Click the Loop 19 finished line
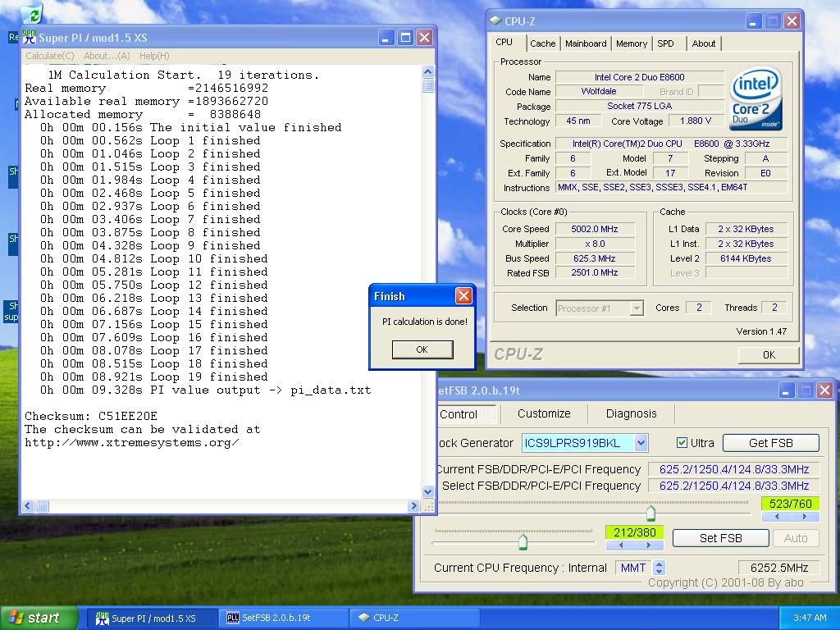 153,377
